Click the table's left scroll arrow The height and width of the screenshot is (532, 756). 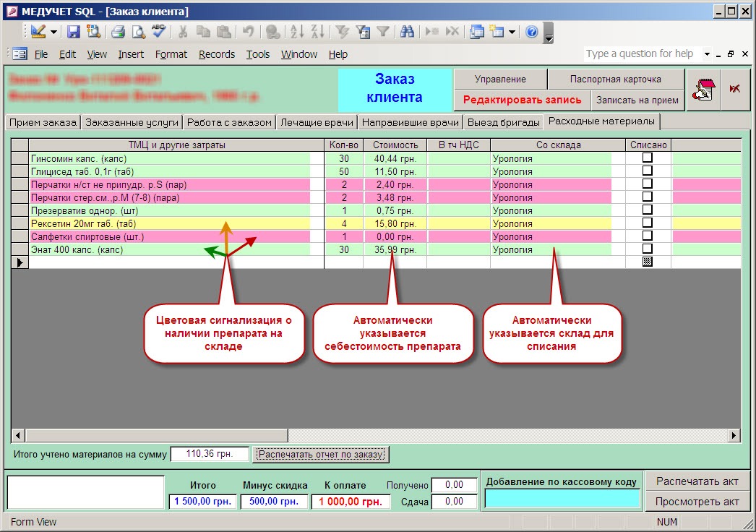pyautogui.click(x=18, y=436)
